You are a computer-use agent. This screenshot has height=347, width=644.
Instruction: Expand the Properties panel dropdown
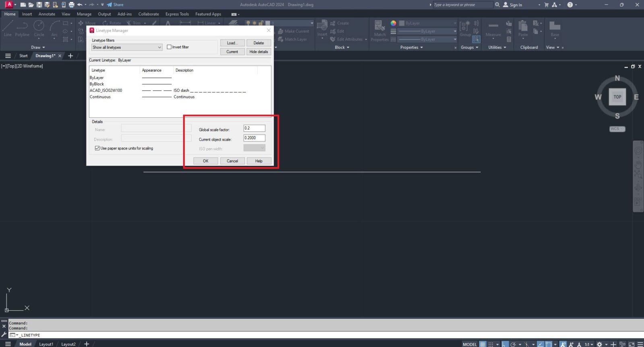411,48
